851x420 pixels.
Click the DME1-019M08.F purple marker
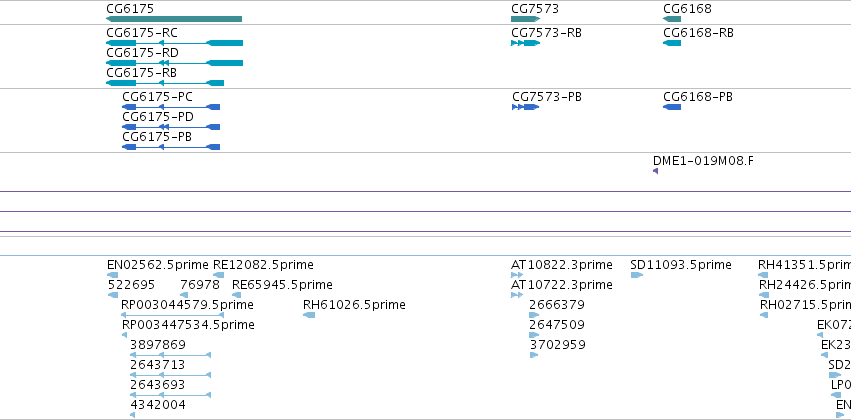pos(656,171)
